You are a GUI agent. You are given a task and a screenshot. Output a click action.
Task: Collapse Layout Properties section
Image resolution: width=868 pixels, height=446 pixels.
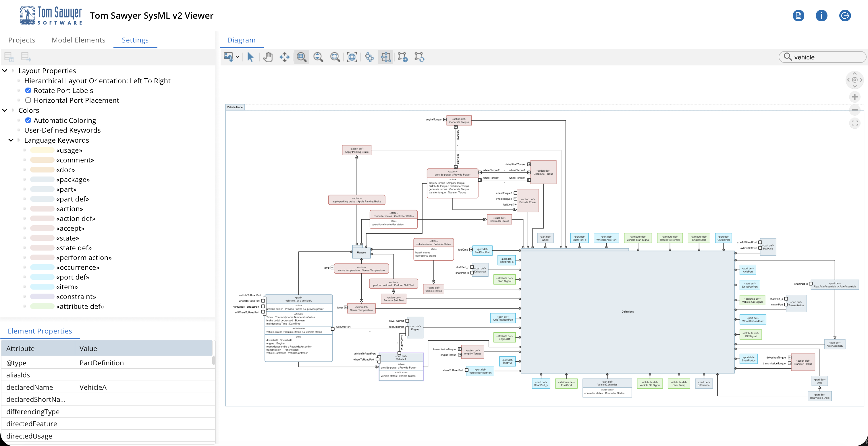5,71
